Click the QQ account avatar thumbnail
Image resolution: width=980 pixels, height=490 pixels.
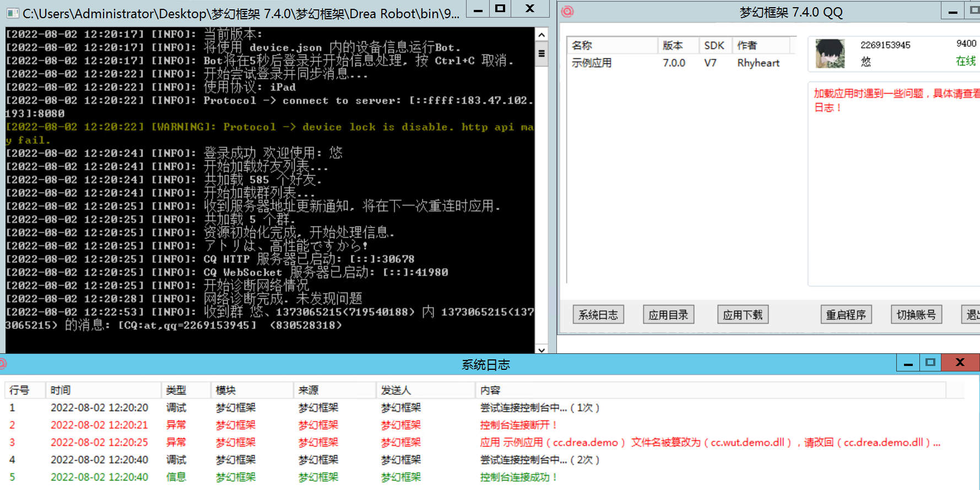830,53
